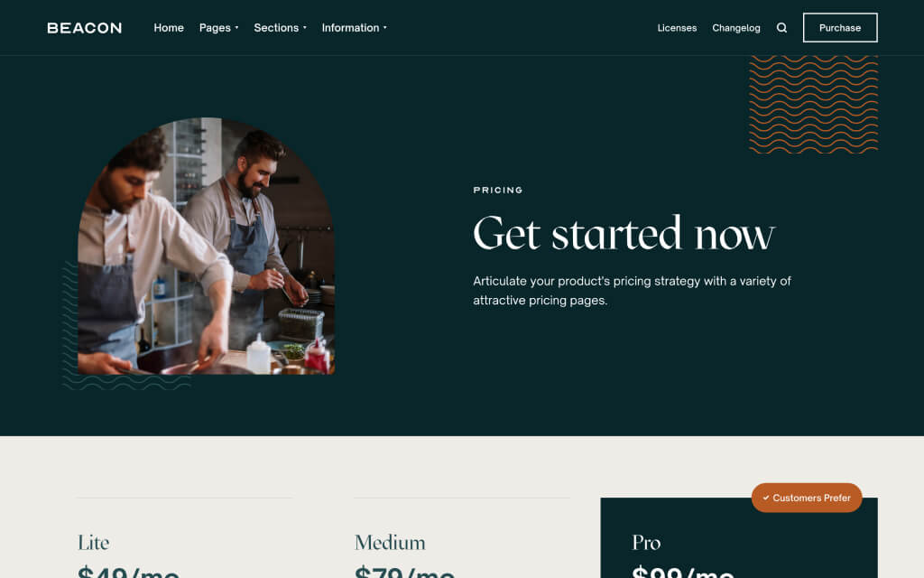Open the Changelog link
Screen dimensions: 924x578
pos(736,28)
